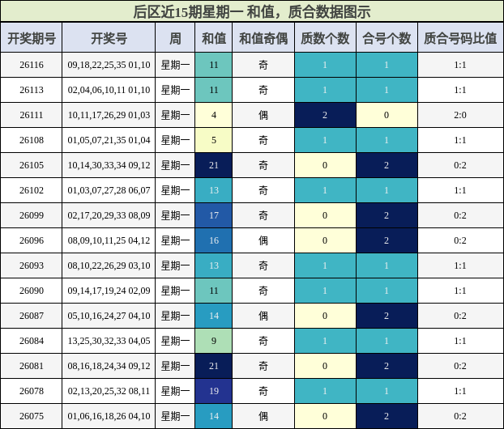The width and height of the screenshot is (504, 429).
Task: Click 奇 parity cell in row 26116
Action: 263,65
